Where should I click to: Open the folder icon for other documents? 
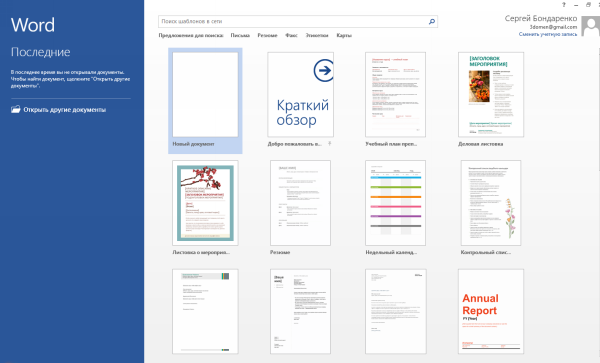[x=16, y=109]
